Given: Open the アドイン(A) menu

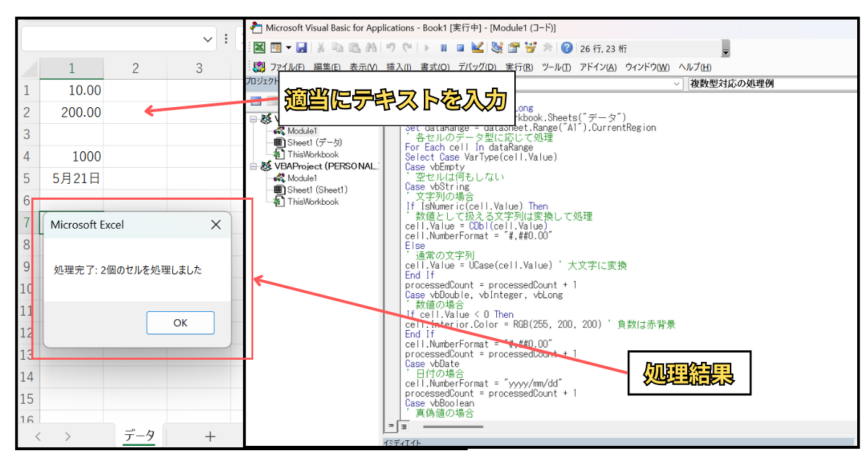Looking at the screenshot, I should (x=598, y=67).
